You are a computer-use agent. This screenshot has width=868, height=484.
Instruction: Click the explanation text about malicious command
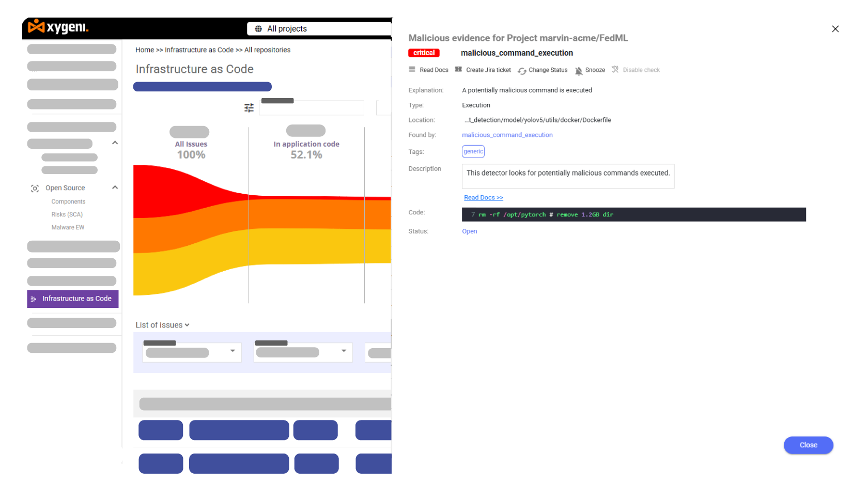coord(527,90)
